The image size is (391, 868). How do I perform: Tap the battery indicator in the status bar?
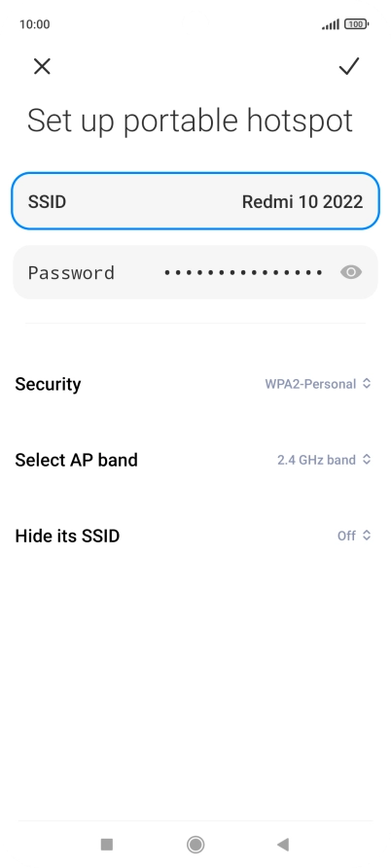click(356, 24)
